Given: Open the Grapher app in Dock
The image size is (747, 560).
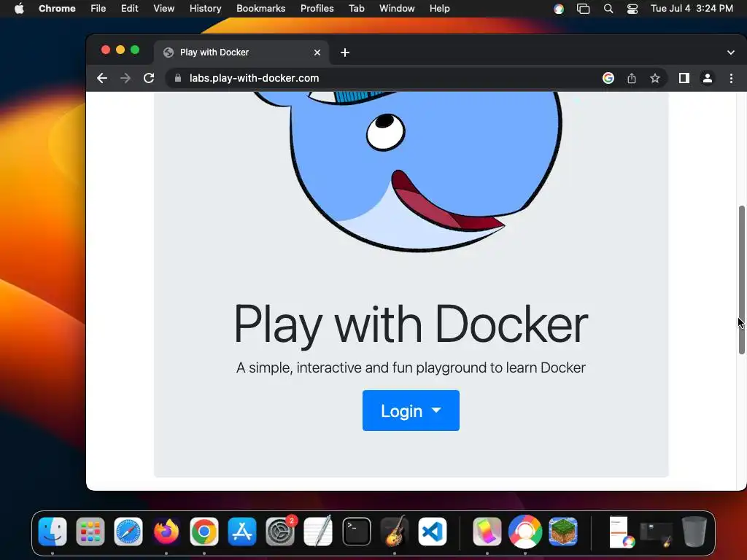Looking at the screenshot, I should click(x=487, y=532).
